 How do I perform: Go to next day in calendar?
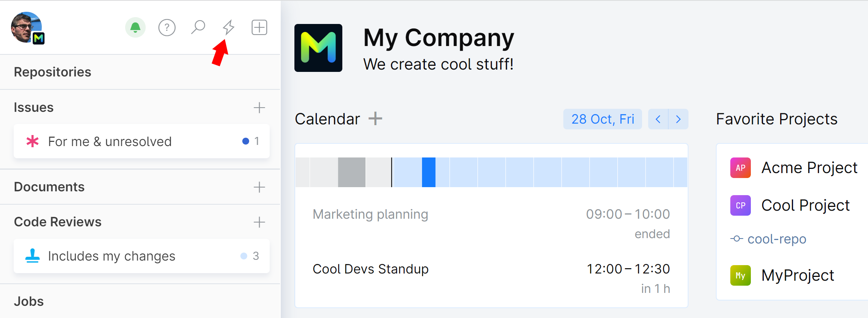tap(678, 119)
